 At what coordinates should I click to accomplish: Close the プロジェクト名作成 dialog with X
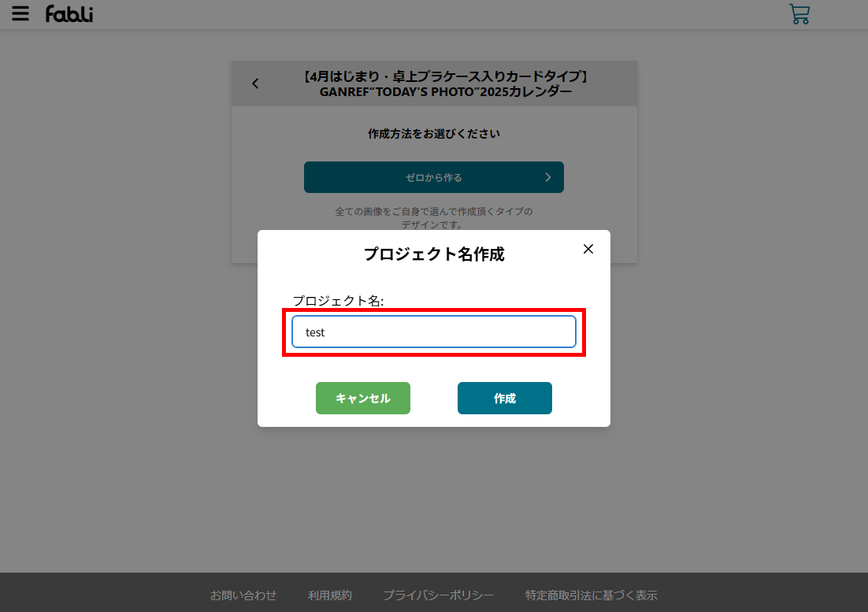coord(588,249)
